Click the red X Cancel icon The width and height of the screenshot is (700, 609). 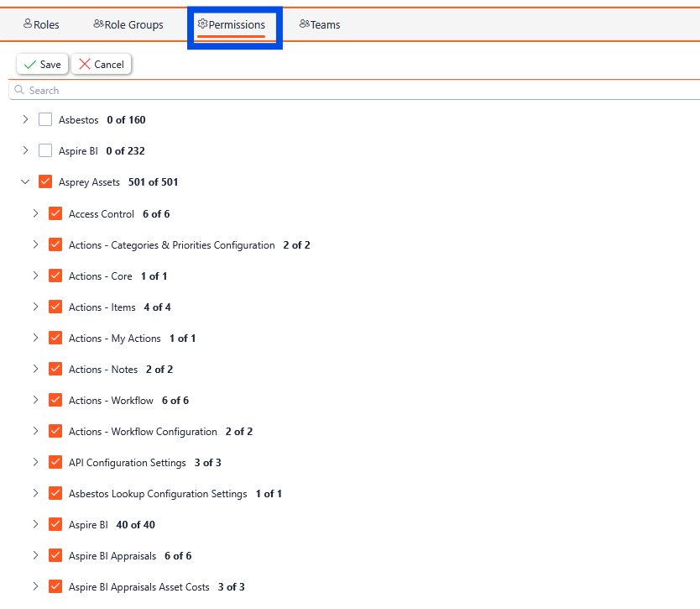pos(85,65)
